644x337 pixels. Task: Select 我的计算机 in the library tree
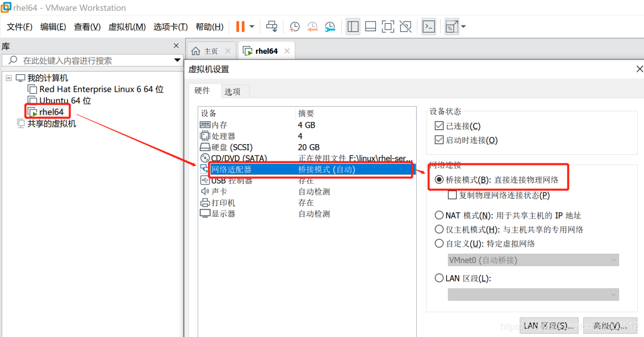(x=48, y=78)
